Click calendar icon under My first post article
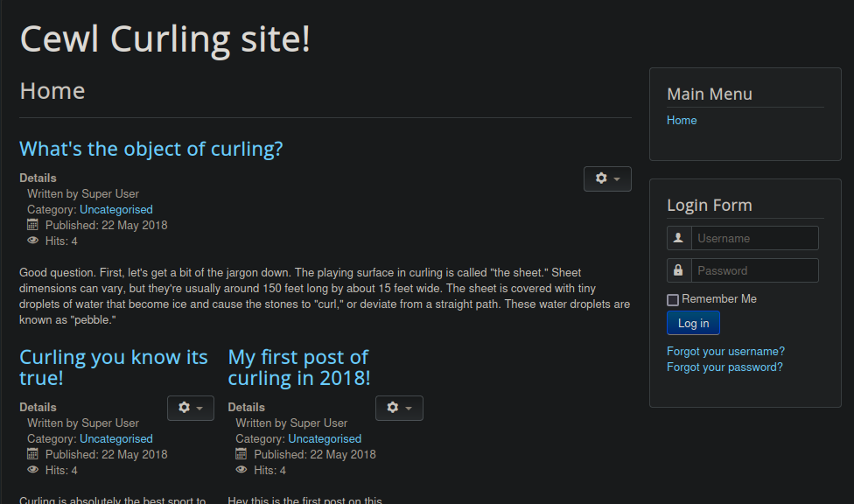The width and height of the screenshot is (854, 504). pyautogui.click(x=241, y=454)
